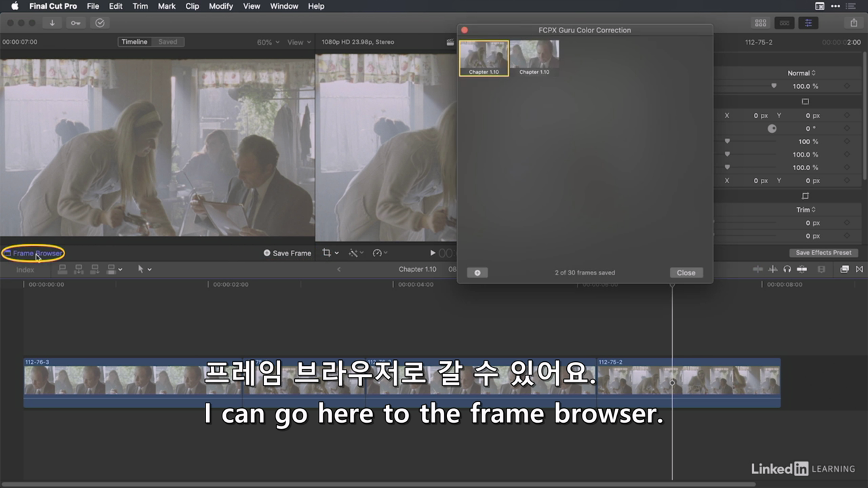
Task: Toggle audio skimming waveform icon
Action: tap(772, 269)
